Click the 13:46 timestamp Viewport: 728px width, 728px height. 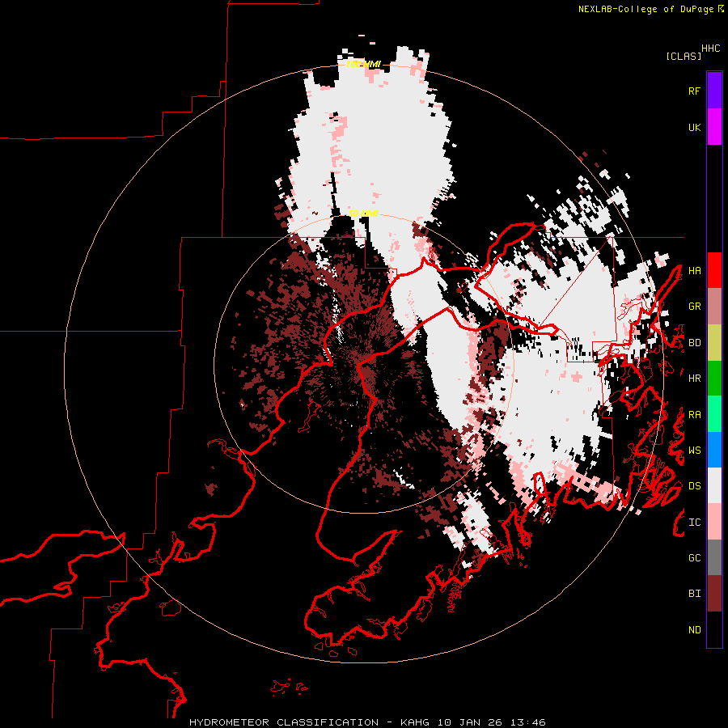coord(528,722)
